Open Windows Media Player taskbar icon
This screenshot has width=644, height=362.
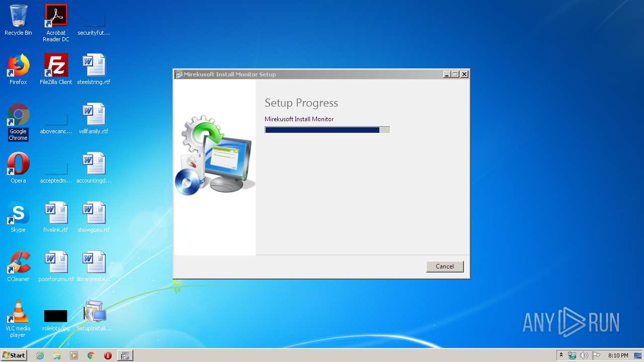tap(74, 355)
